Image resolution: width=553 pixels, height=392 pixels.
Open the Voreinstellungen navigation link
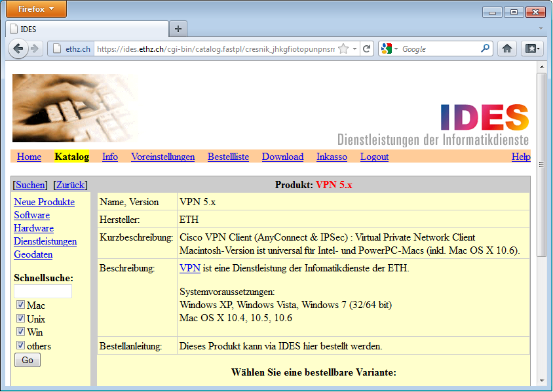pos(163,157)
